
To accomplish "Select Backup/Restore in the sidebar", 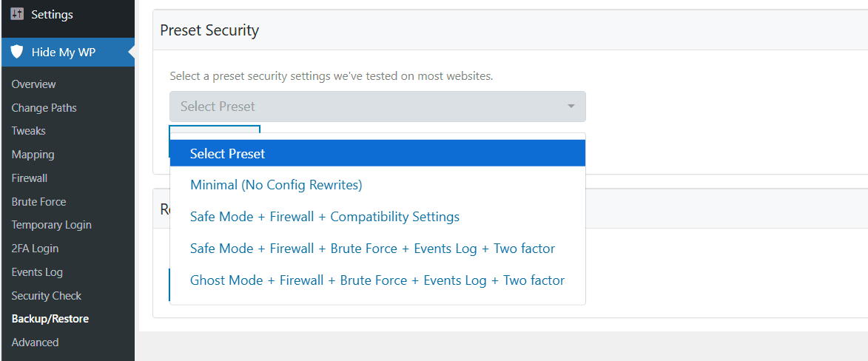I will 50,319.
